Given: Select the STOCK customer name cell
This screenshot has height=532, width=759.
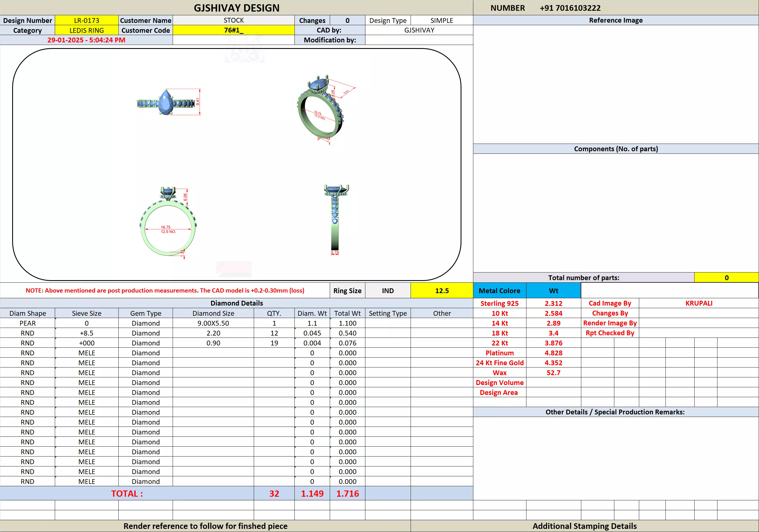Looking at the screenshot, I should point(233,21).
